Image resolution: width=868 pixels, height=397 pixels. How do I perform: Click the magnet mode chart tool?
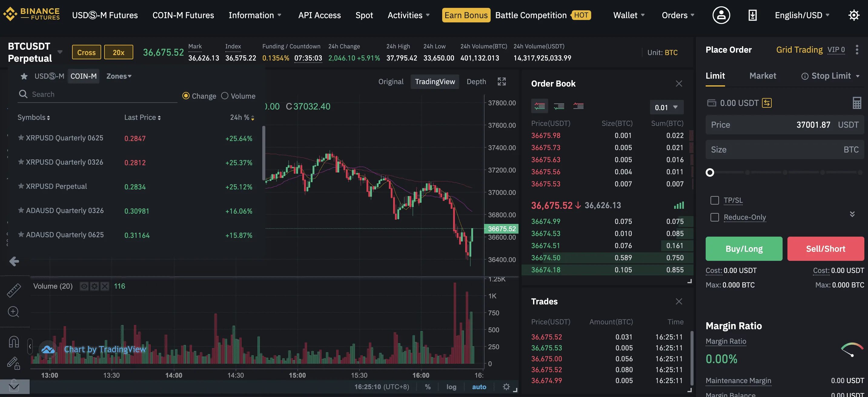(x=14, y=342)
